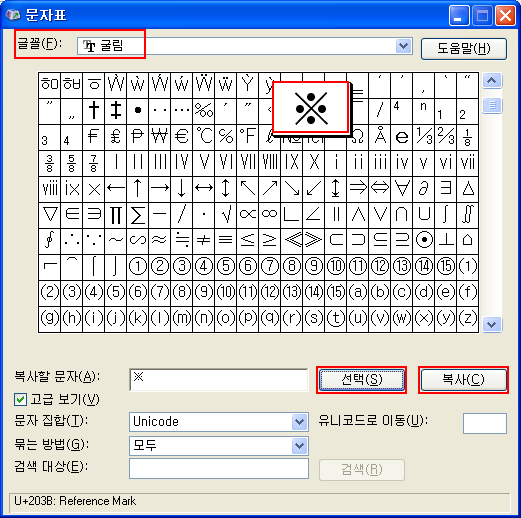Choose the parenthesized (10) character

coord(226,293)
